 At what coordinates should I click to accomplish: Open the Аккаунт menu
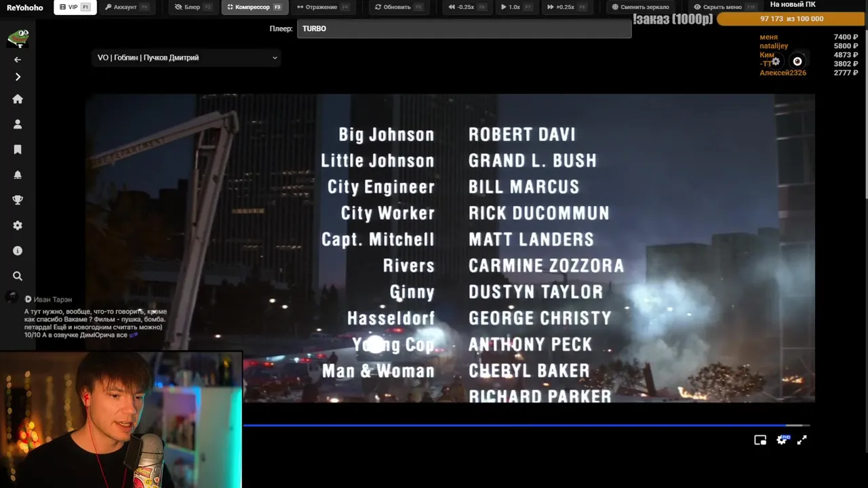click(x=127, y=7)
